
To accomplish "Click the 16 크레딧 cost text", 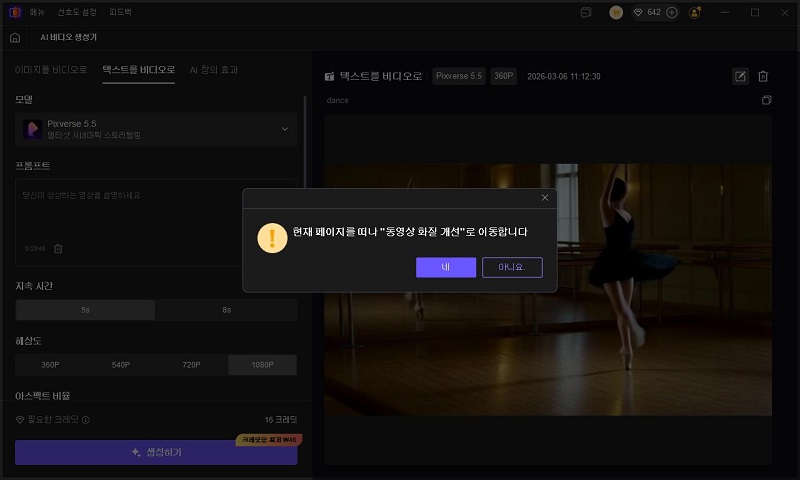I will tap(281, 419).
